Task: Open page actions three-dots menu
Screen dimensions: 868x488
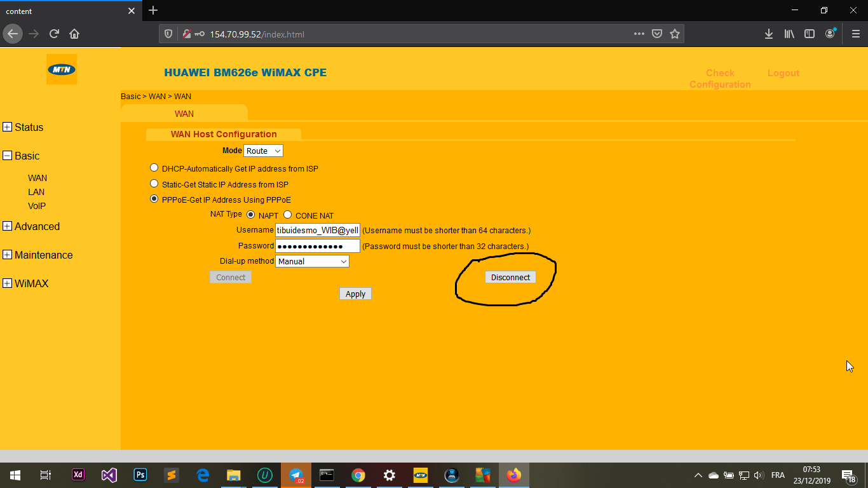Action: [639, 34]
